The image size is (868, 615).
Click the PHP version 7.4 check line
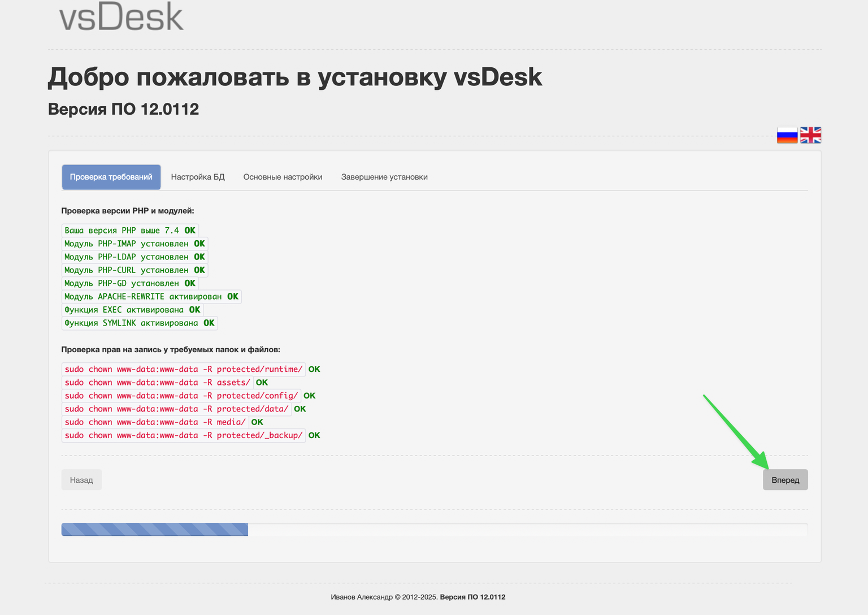pos(129,231)
